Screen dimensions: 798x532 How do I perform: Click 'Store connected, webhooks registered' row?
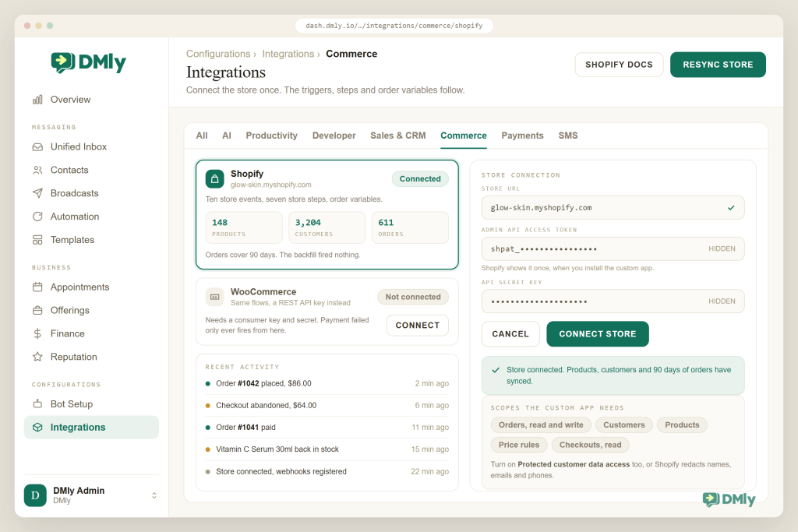click(x=327, y=471)
